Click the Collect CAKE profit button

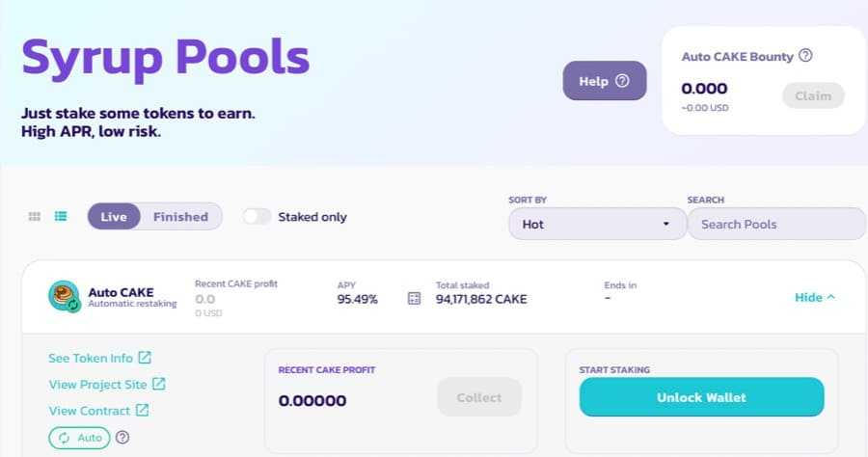479,397
